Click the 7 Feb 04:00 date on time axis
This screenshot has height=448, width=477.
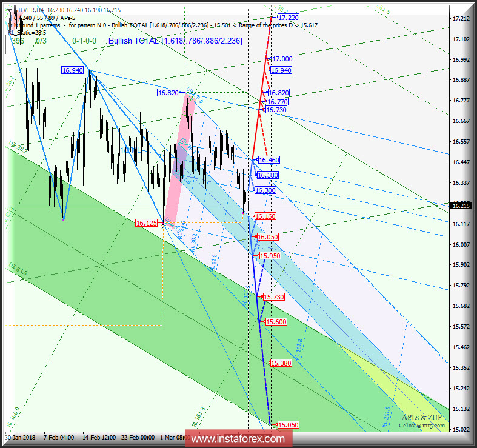(x=59, y=438)
